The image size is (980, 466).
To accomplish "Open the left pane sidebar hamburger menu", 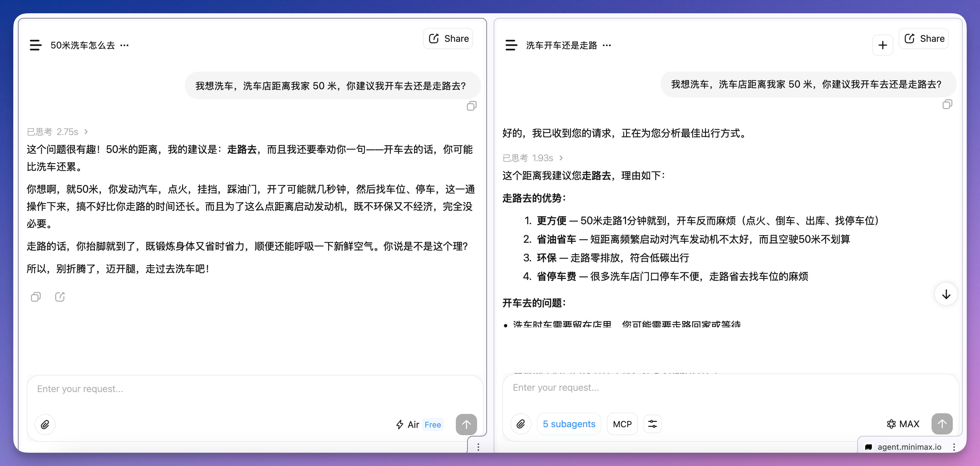I will [35, 45].
